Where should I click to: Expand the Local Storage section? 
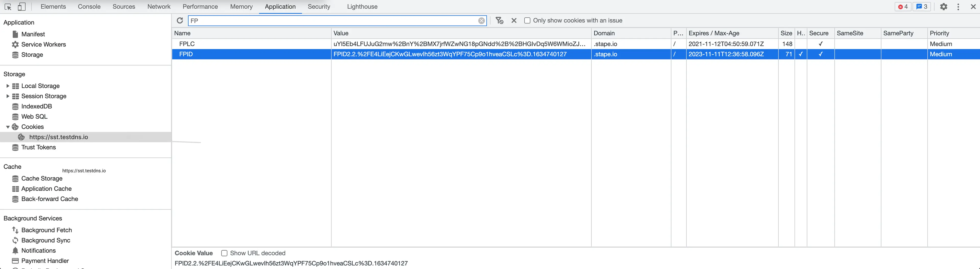[8, 86]
